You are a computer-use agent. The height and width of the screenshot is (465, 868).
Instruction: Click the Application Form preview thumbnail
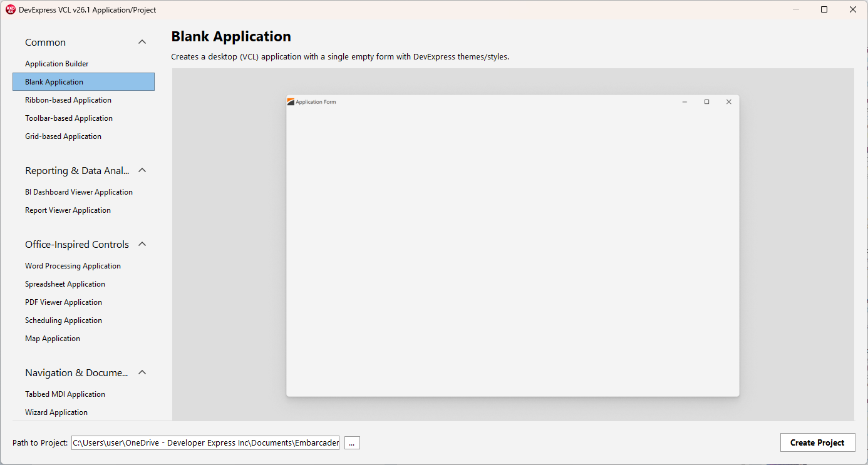(x=512, y=245)
